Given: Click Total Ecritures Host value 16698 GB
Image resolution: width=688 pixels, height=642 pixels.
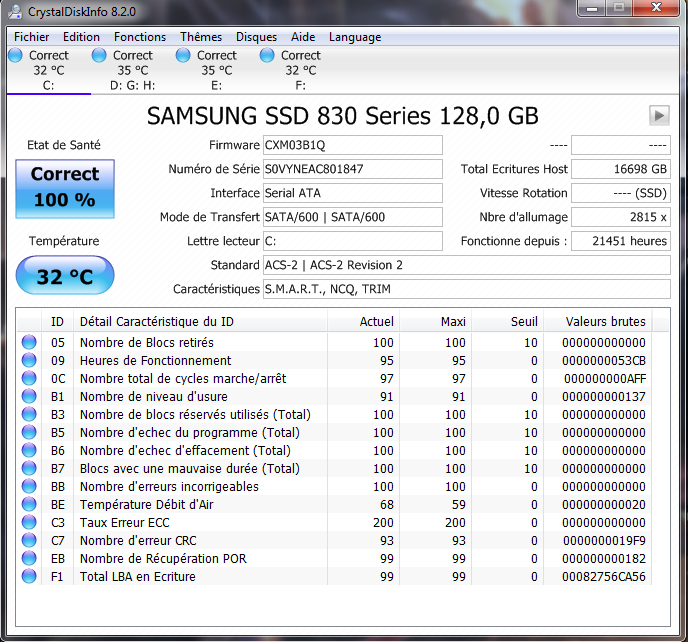Looking at the screenshot, I should click(x=621, y=169).
